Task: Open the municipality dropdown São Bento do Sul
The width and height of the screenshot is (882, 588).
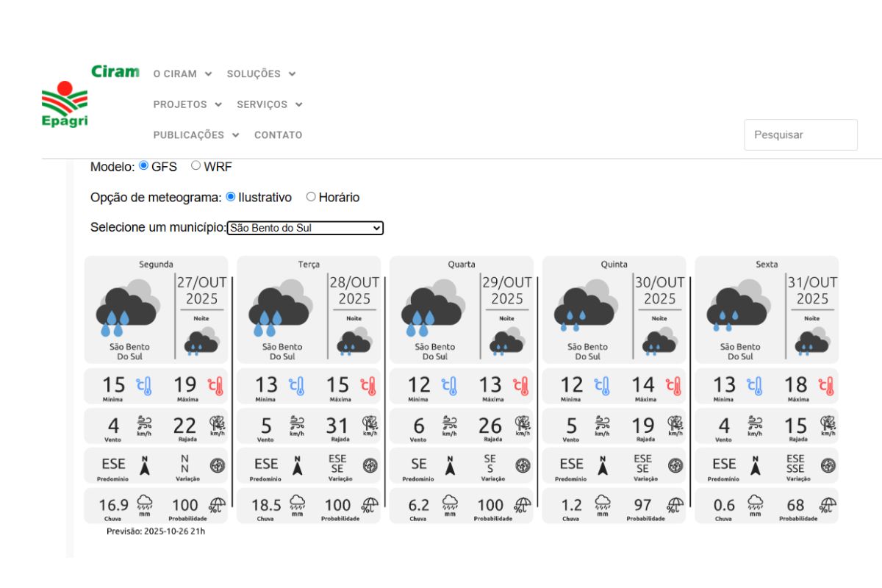Action: coord(305,228)
